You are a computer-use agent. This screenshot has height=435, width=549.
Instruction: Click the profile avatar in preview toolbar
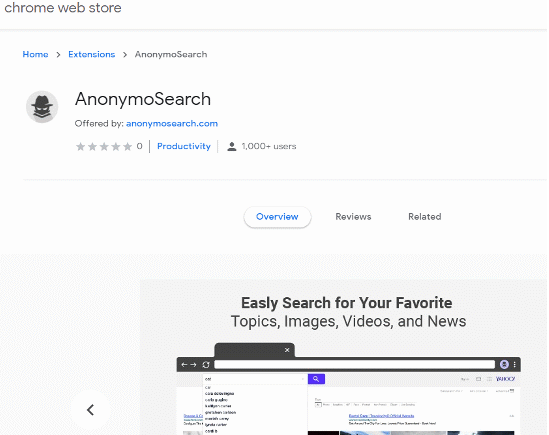tap(504, 365)
